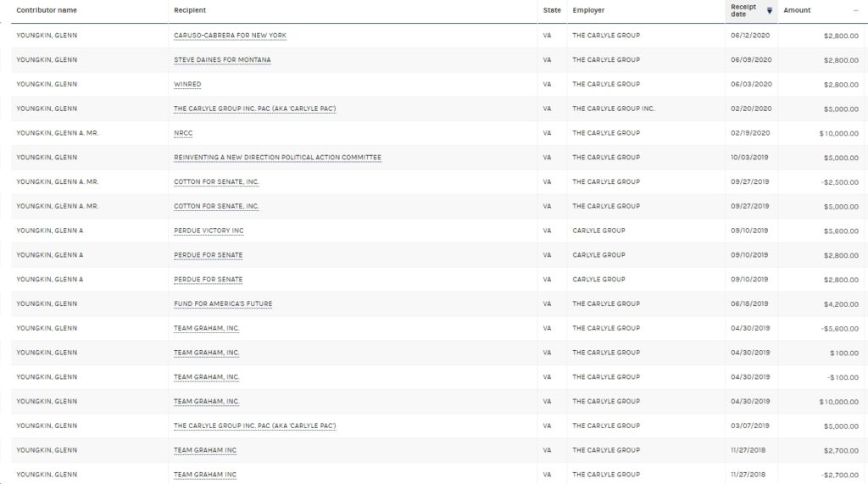Open STEVE DAINES FOR MONTANA link
Image resolution: width=868 pixels, height=484 pixels.
[223, 60]
